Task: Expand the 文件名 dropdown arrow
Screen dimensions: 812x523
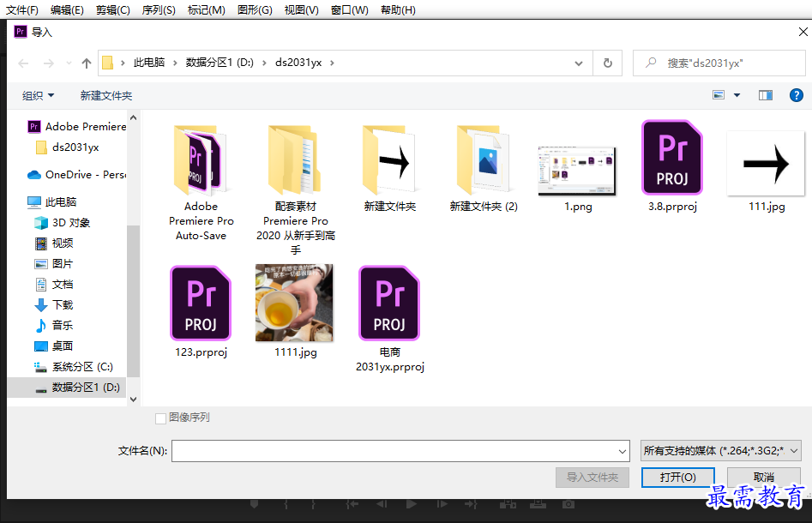Action: (623, 451)
